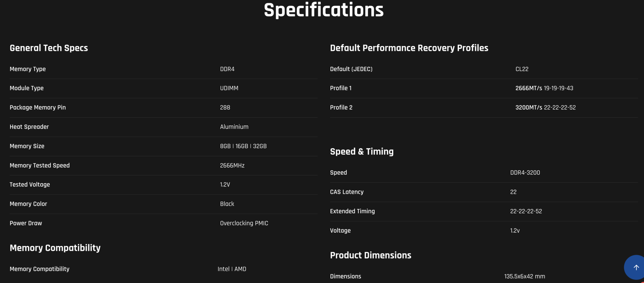Click the 8GB | 16GB | 32GB value
Image resolution: width=644 pixels, height=283 pixels.
[x=243, y=146]
